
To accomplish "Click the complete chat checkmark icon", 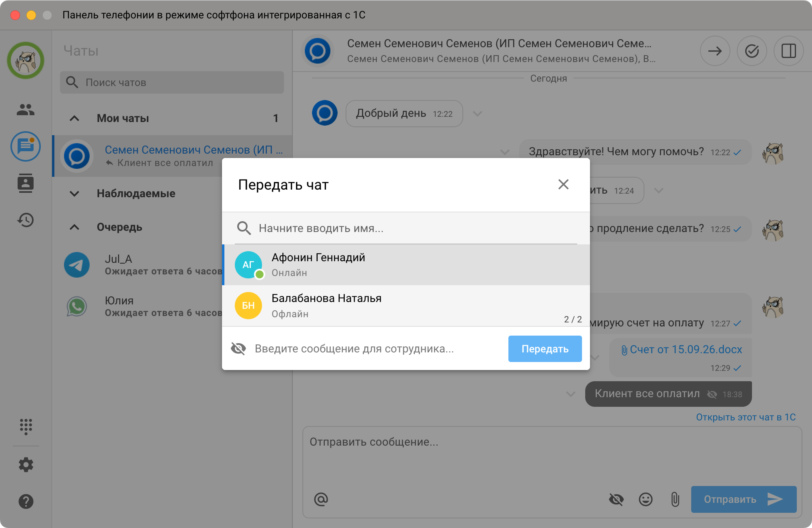I will click(752, 51).
